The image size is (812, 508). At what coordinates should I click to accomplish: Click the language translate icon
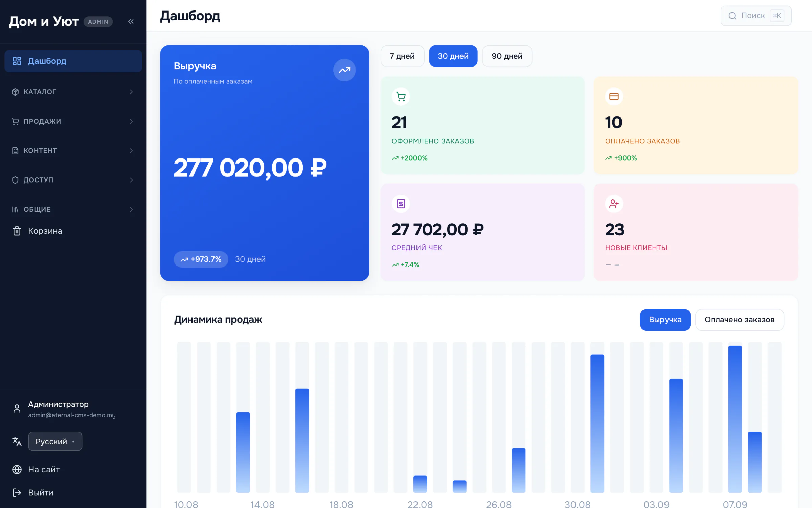click(17, 441)
